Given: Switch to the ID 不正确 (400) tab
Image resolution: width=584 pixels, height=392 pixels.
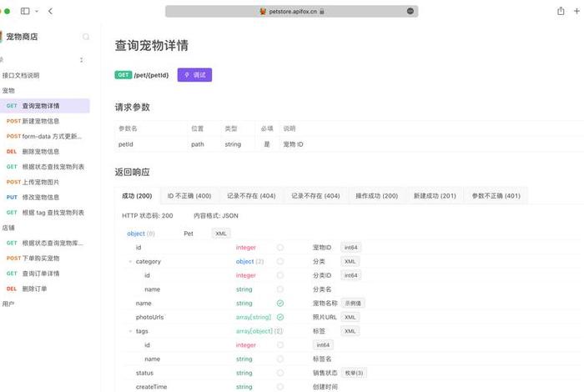Looking at the screenshot, I should 189,196.
